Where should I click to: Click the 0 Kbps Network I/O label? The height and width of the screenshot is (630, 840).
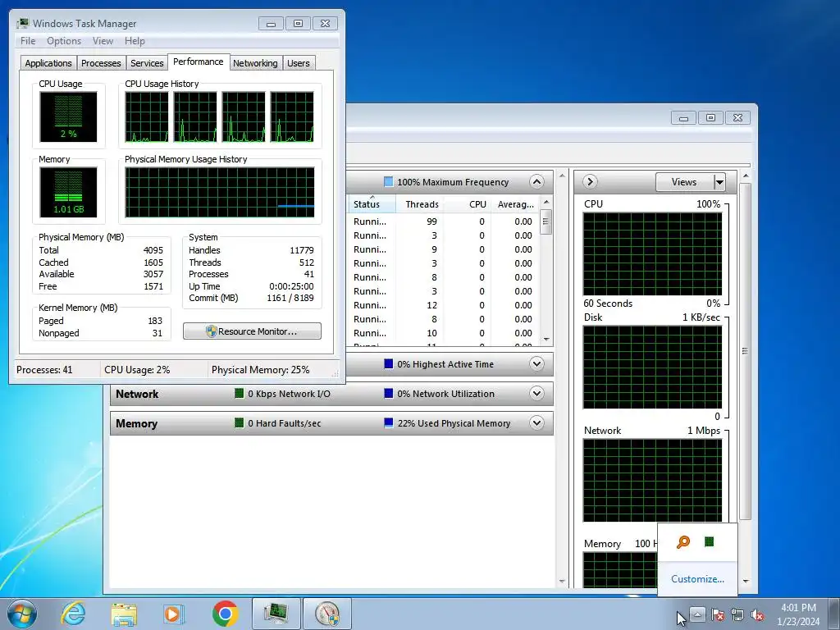[x=289, y=394]
